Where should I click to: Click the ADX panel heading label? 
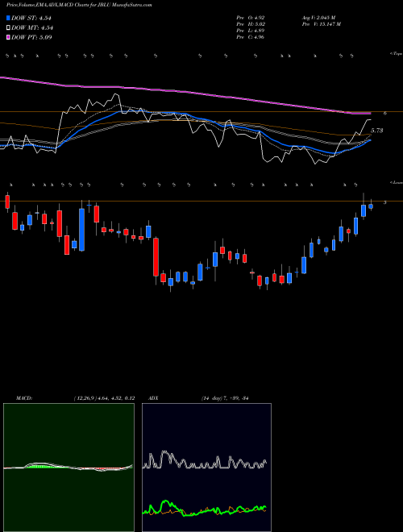coord(154,398)
